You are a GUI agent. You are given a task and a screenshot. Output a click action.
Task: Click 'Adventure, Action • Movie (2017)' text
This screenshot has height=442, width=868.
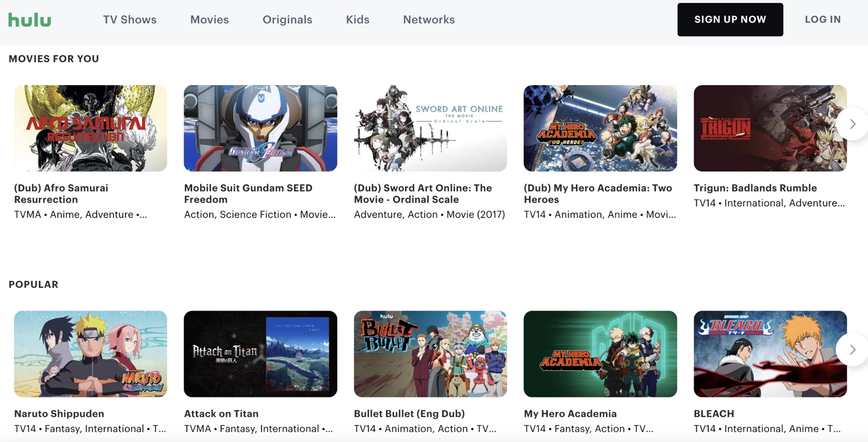(x=429, y=214)
